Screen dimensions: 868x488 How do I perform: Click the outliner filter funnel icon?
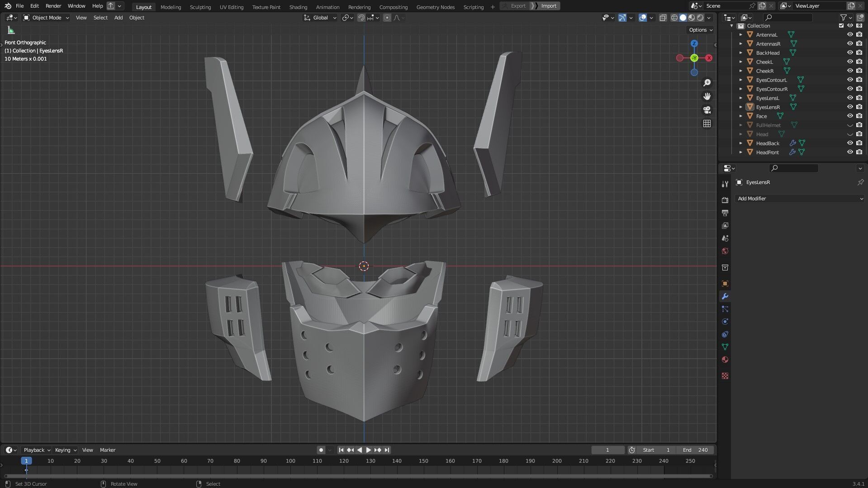843,18
